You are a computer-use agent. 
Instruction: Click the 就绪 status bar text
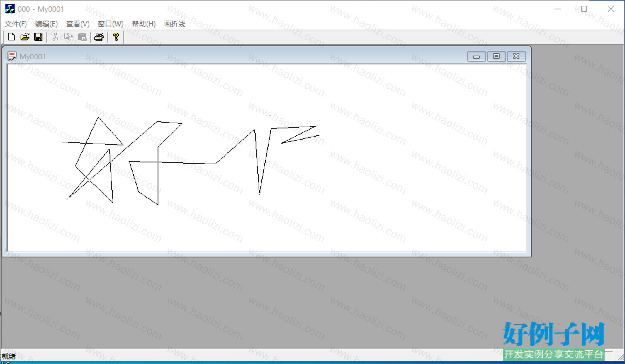click(9, 356)
